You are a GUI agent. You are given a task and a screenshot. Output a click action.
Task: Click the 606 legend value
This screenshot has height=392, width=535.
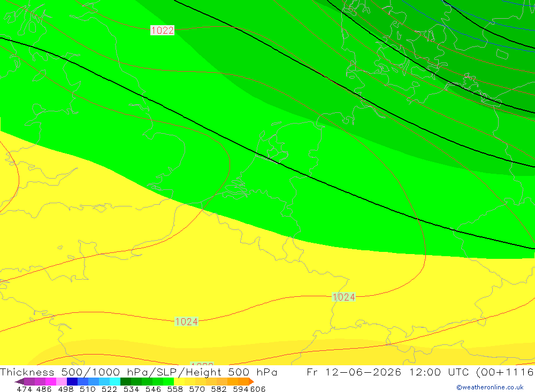258,389
